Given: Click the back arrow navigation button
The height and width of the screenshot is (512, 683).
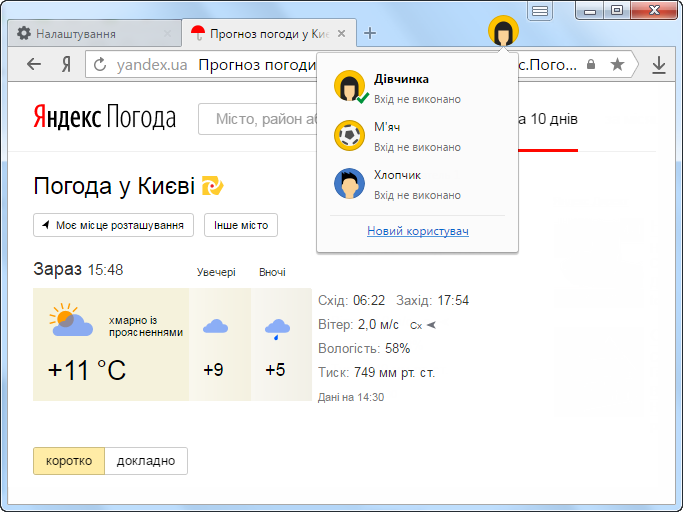Looking at the screenshot, I should click(34, 64).
